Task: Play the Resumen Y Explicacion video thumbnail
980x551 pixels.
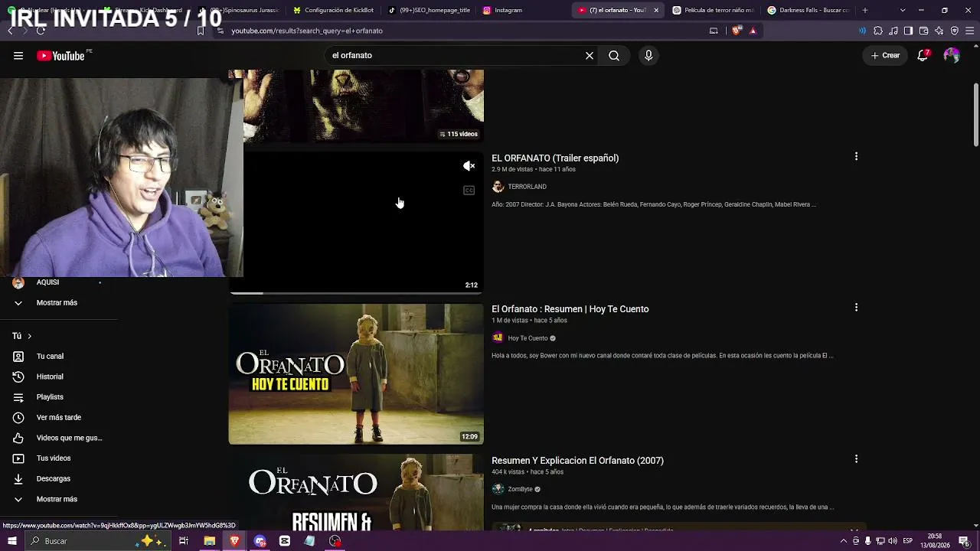Action: point(356,492)
